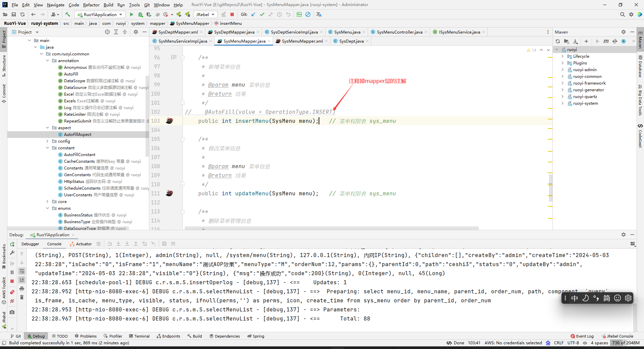Toggle Mute Breakpoints in debug panel
Screen dimensions: 644x349
12,301
